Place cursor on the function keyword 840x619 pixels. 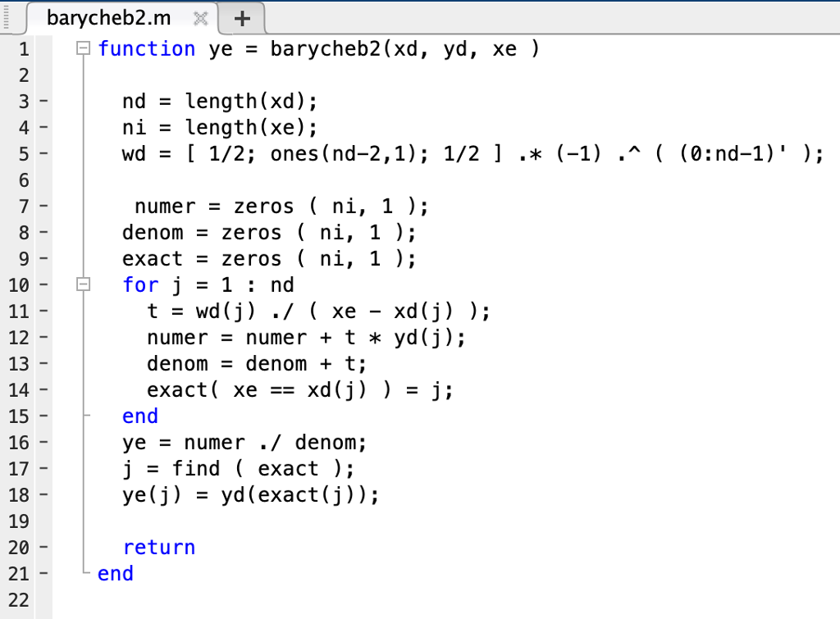pyautogui.click(x=146, y=48)
